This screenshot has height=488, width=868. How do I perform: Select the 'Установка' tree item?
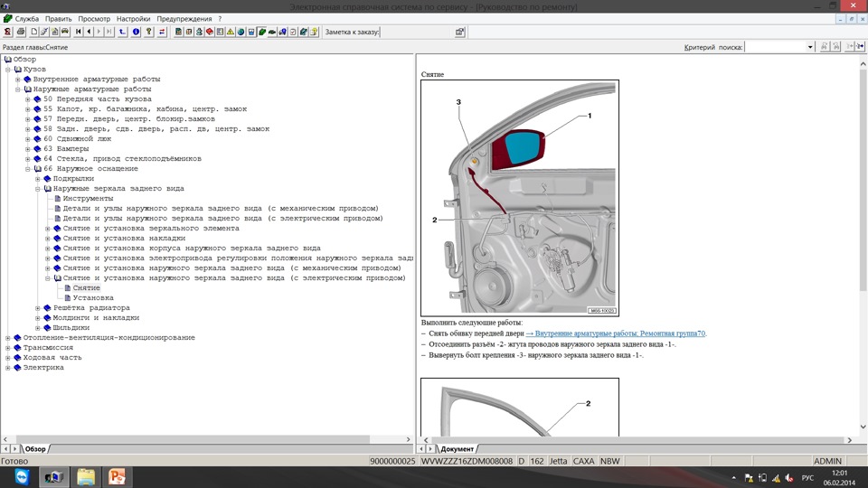tap(93, 298)
